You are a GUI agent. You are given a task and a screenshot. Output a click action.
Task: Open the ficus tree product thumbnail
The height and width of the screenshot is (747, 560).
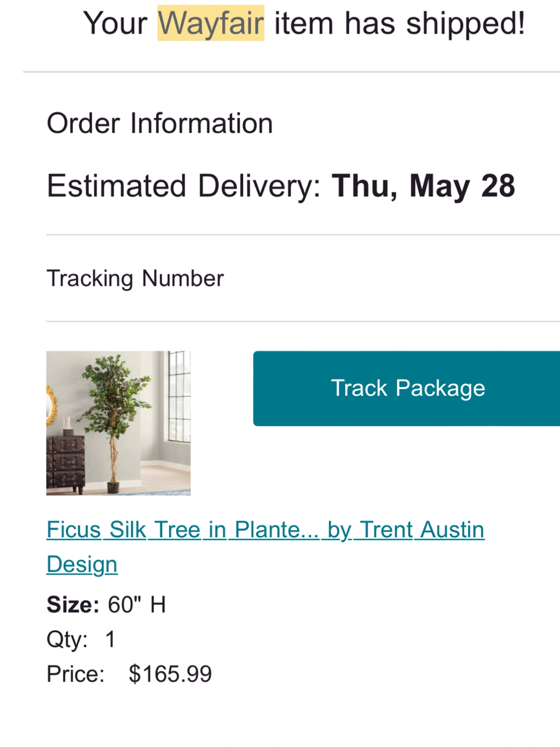(118, 423)
